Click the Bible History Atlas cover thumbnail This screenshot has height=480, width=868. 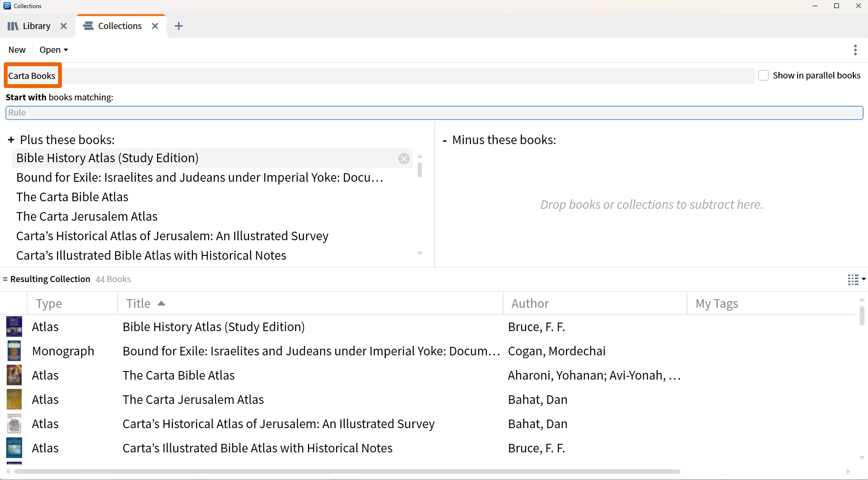[14, 327]
